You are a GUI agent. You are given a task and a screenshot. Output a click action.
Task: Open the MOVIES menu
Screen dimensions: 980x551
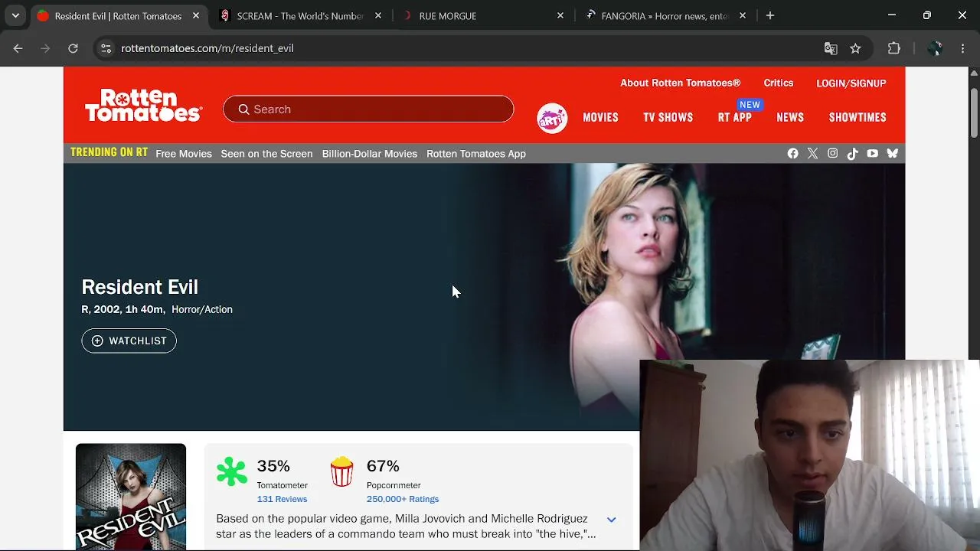pyautogui.click(x=600, y=118)
